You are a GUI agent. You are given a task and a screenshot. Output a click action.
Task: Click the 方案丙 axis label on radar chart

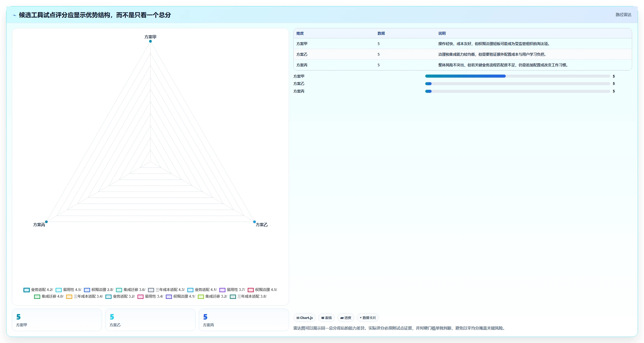39,225
